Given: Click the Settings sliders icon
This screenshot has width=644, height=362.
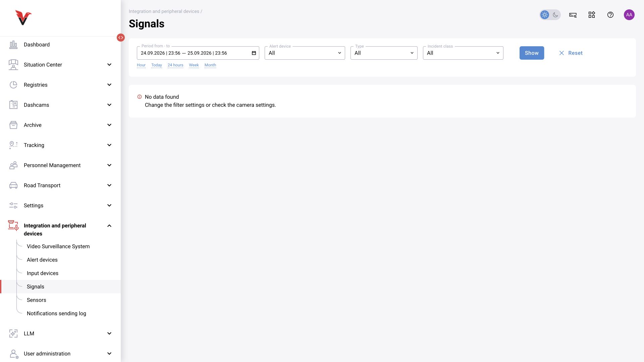Looking at the screenshot, I should point(13,205).
